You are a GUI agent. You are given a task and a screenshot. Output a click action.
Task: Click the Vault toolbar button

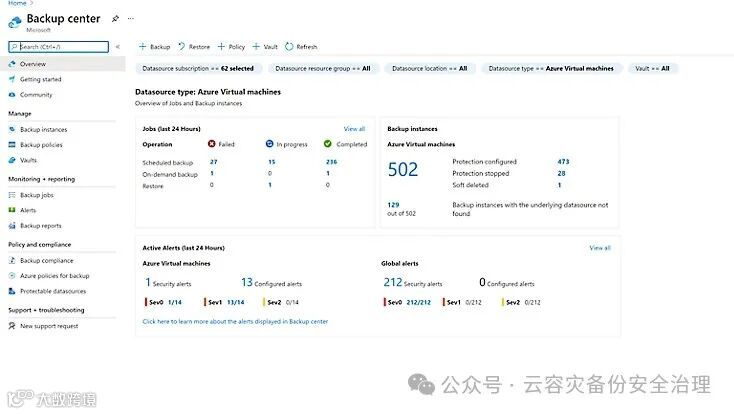pos(265,47)
